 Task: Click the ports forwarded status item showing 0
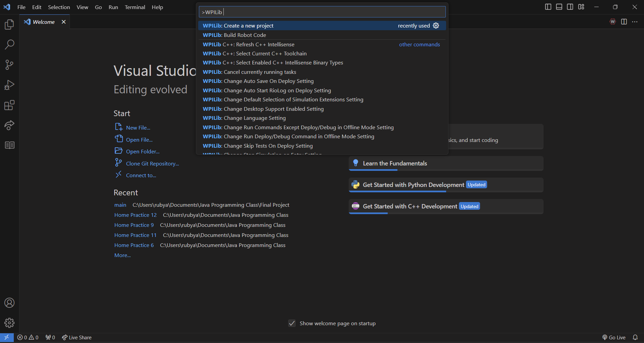coord(50,337)
